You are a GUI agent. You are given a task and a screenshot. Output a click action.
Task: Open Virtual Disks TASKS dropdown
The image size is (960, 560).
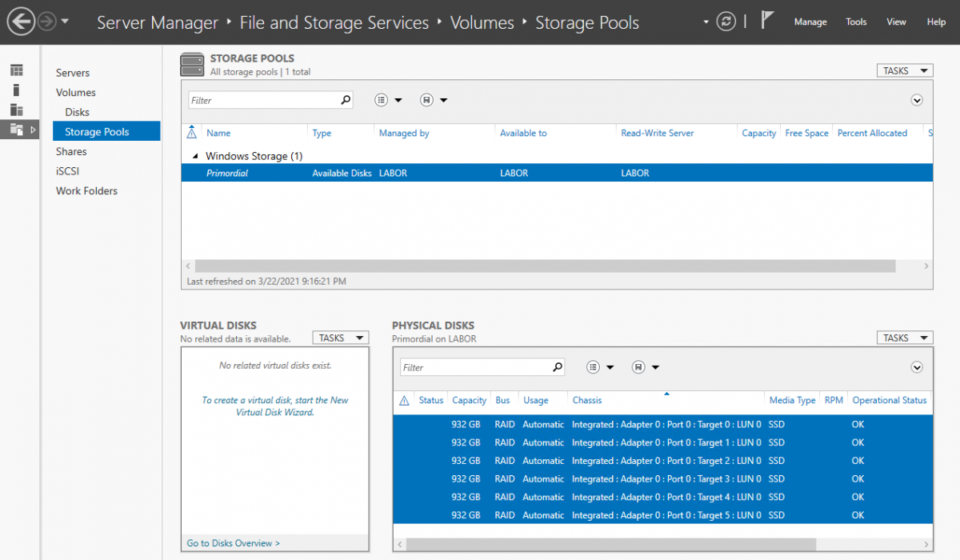click(x=340, y=338)
